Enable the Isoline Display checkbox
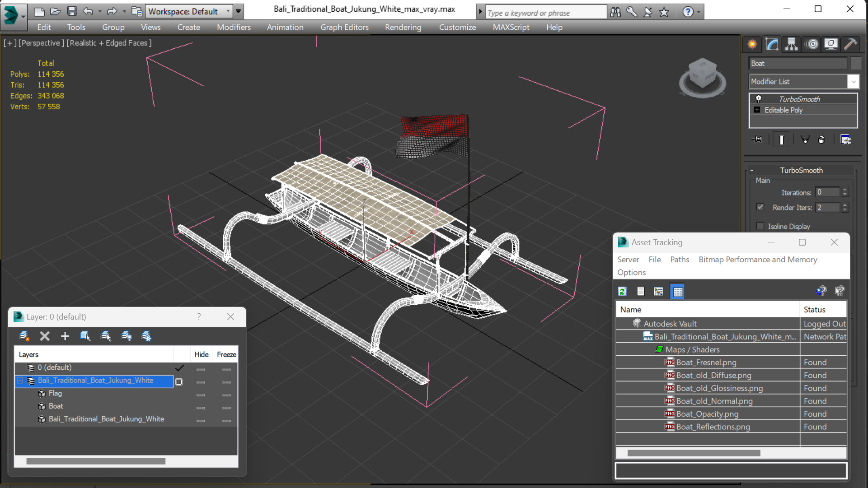Image resolution: width=868 pixels, height=488 pixels. pos(760,226)
